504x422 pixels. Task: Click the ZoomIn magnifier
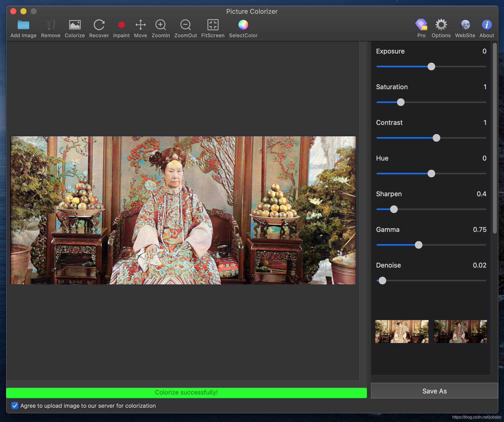[161, 25]
